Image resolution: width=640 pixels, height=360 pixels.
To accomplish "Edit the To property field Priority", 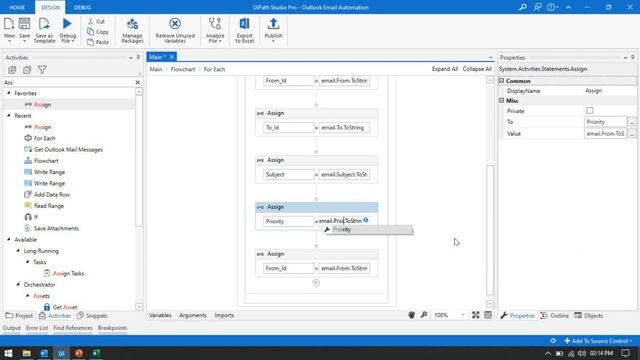I will pyautogui.click(x=605, y=122).
